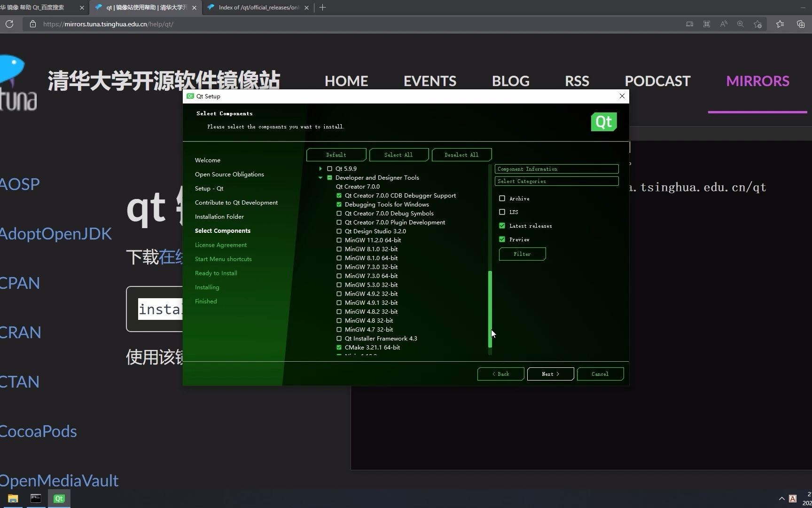Viewport: 812px width, 508px height.
Task: Close the tuna mirror help tab
Action: pos(194,8)
